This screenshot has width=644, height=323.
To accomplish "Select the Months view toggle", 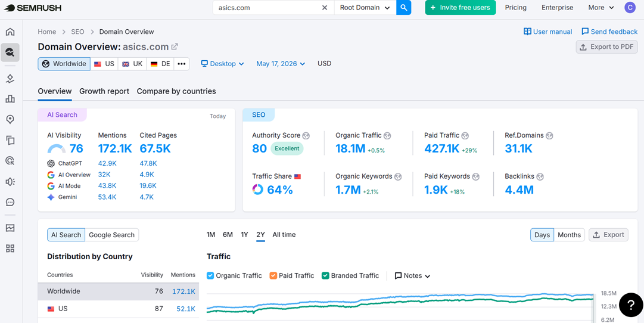I will click(x=570, y=235).
